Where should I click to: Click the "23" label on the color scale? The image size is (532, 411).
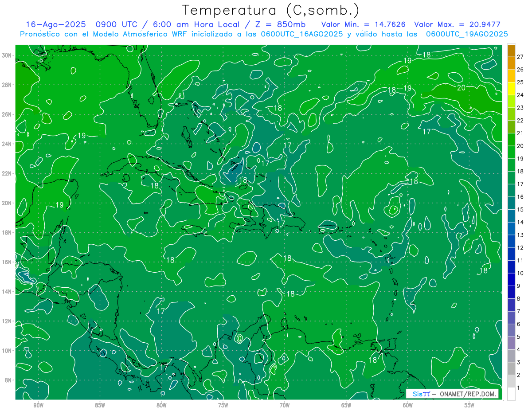pos(520,108)
